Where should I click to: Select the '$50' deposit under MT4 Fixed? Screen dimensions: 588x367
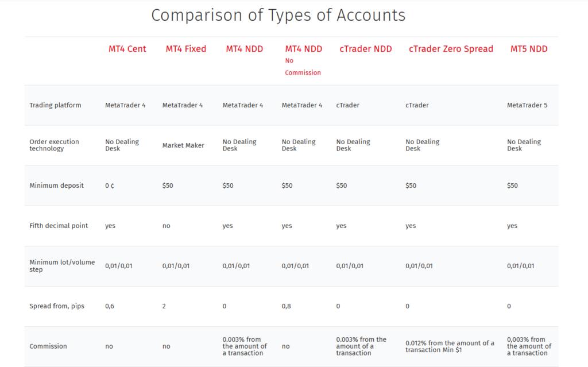click(168, 186)
